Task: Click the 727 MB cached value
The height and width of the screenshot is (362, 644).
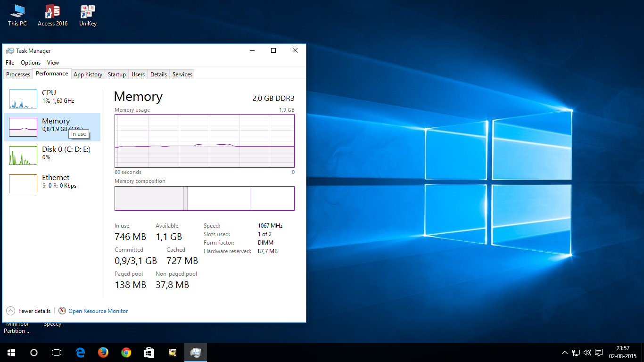Action: click(182, 261)
